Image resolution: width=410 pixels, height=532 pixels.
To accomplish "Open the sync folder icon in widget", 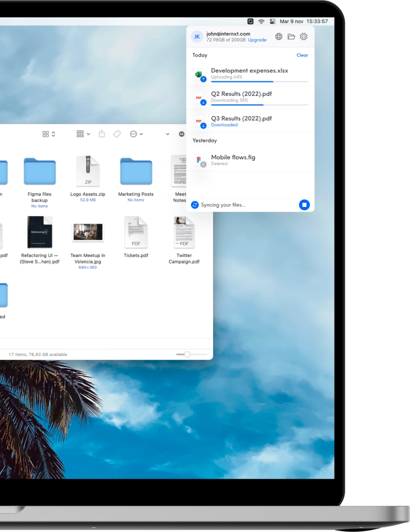I will coord(291,37).
